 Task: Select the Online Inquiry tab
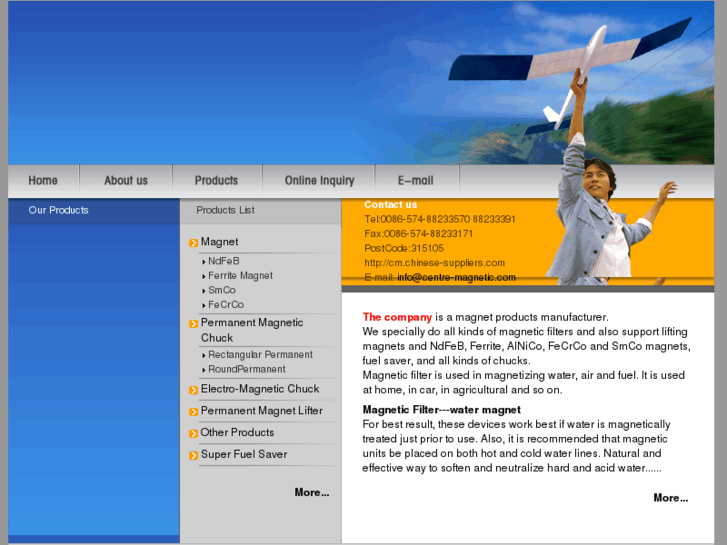319,180
